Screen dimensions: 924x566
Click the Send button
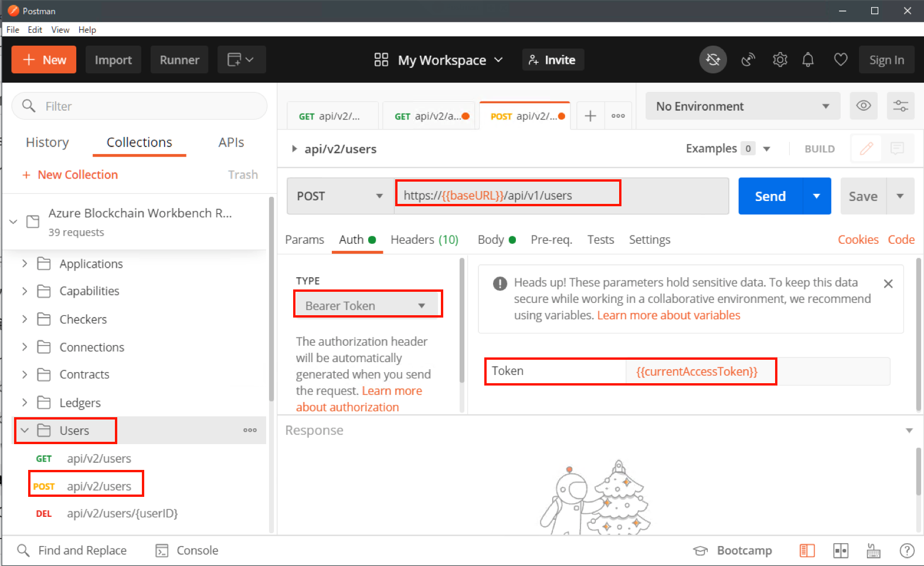click(770, 196)
